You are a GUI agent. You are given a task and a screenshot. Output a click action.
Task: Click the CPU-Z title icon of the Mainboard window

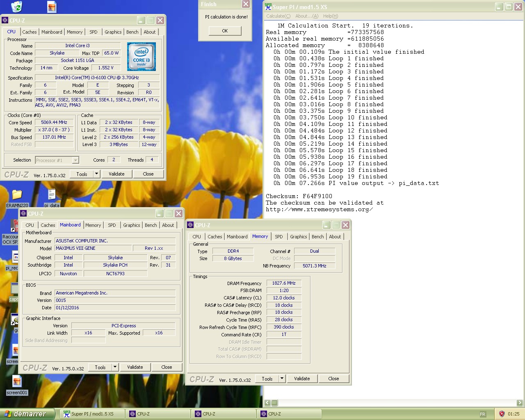pos(24,214)
